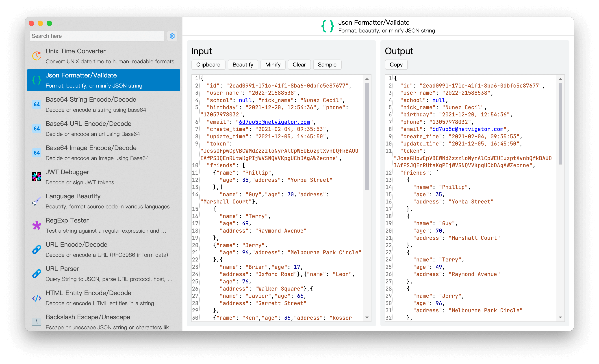Click the Beautify button

coord(243,64)
